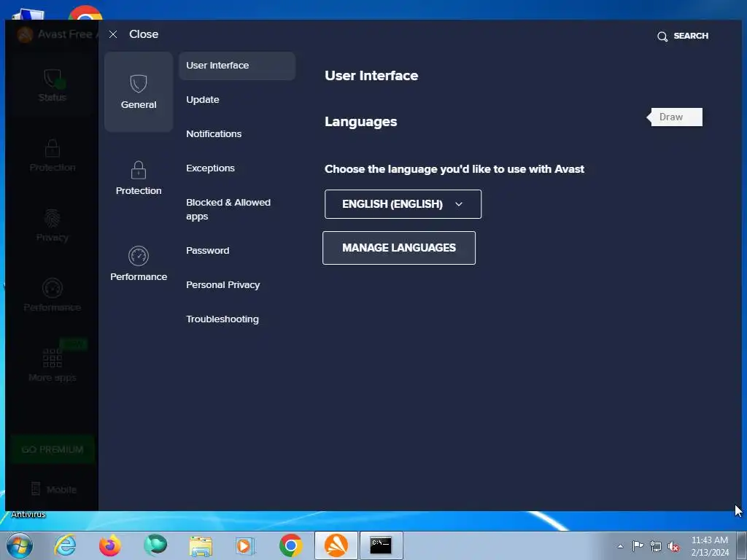Click the Chrome desktop shortcut icon
The height and width of the screenshot is (560, 747).
[85, 13]
